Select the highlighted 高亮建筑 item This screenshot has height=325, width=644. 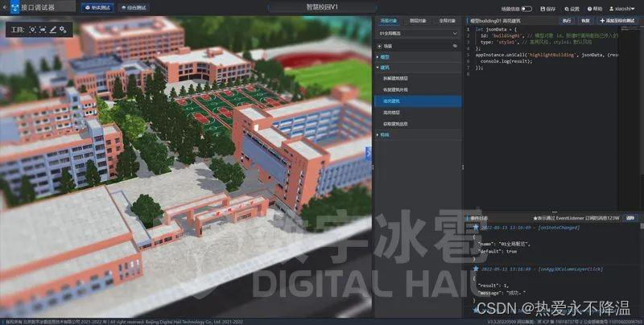point(418,101)
